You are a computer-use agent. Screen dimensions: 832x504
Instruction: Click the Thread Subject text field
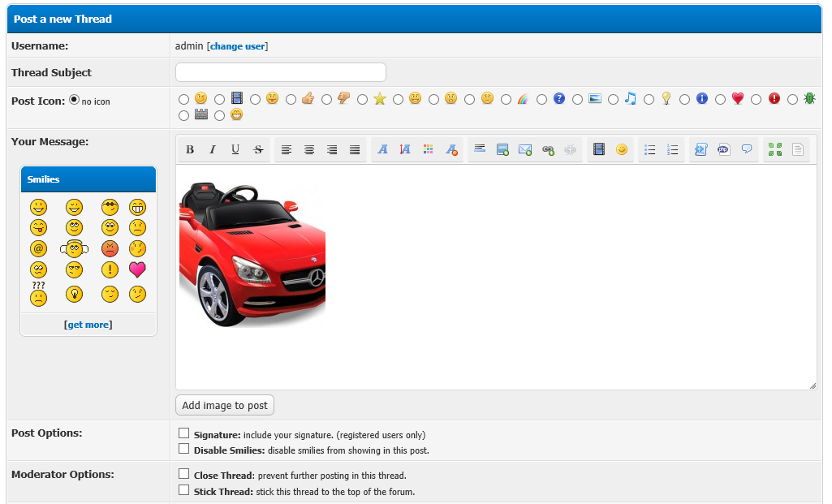(281, 72)
